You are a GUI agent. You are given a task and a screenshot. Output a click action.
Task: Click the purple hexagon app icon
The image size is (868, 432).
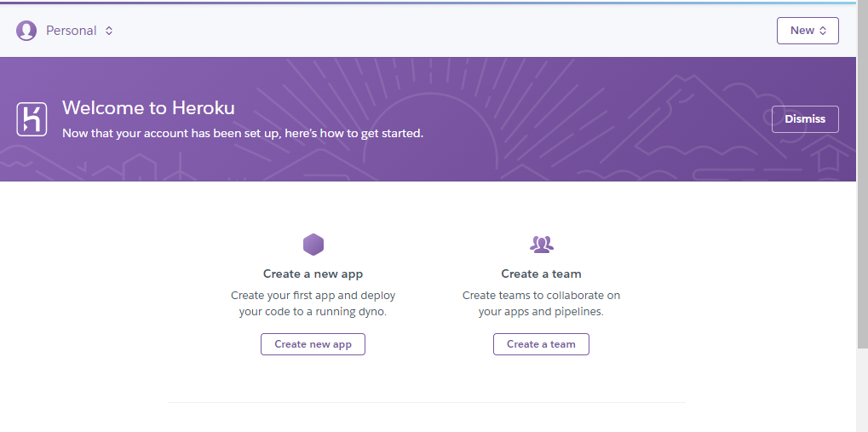tap(313, 245)
